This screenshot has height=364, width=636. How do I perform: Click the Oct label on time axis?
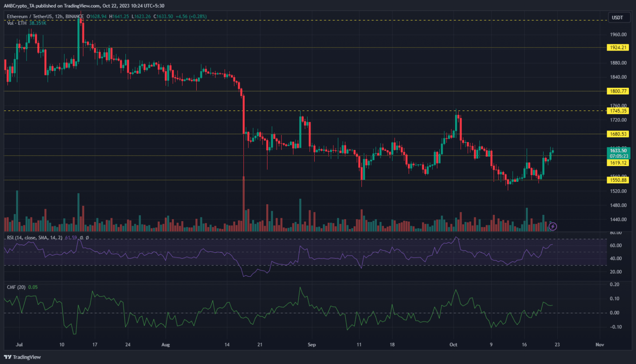(453, 345)
